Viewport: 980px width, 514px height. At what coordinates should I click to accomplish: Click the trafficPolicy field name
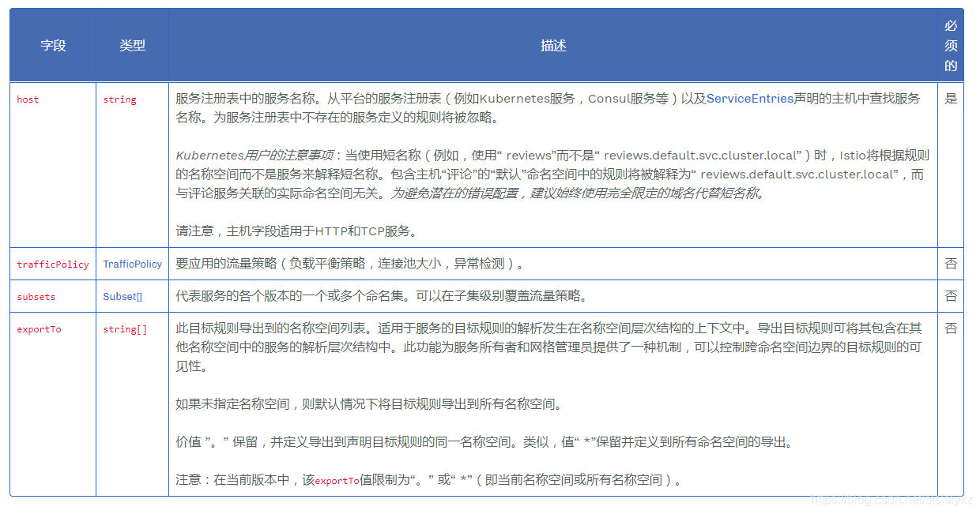[x=52, y=264]
